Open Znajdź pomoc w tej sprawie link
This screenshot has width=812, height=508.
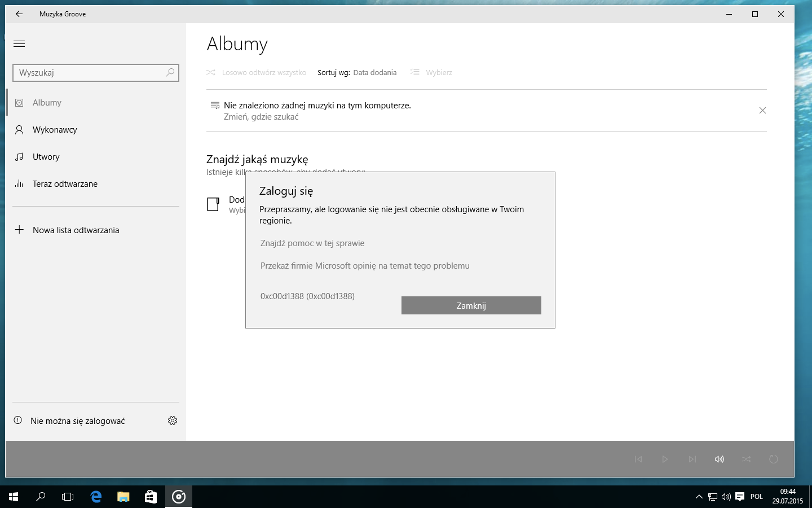(312, 243)
